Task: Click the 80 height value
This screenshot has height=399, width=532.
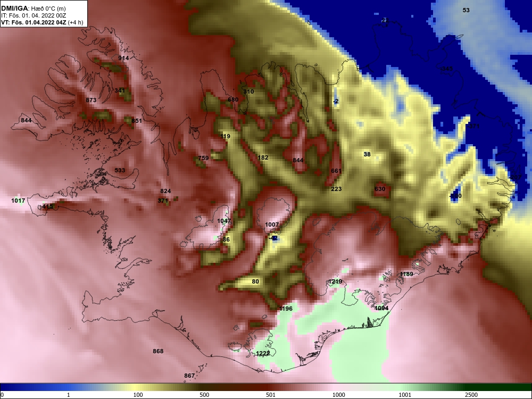Action: pos(255,281)
